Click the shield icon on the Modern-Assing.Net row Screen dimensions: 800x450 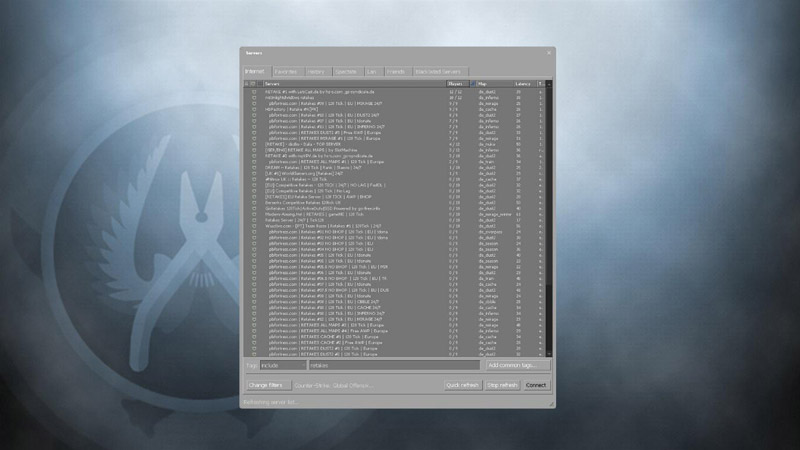tap(254, 214)
